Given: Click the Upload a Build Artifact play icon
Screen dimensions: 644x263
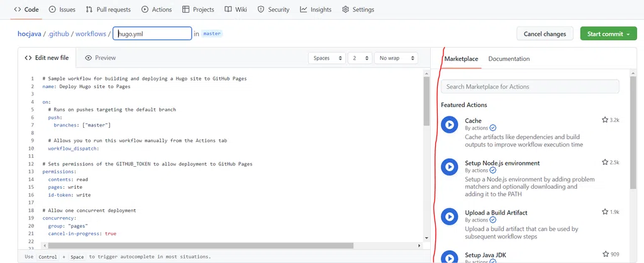Looking at the screenshot, I should click(x=449, y=216).
